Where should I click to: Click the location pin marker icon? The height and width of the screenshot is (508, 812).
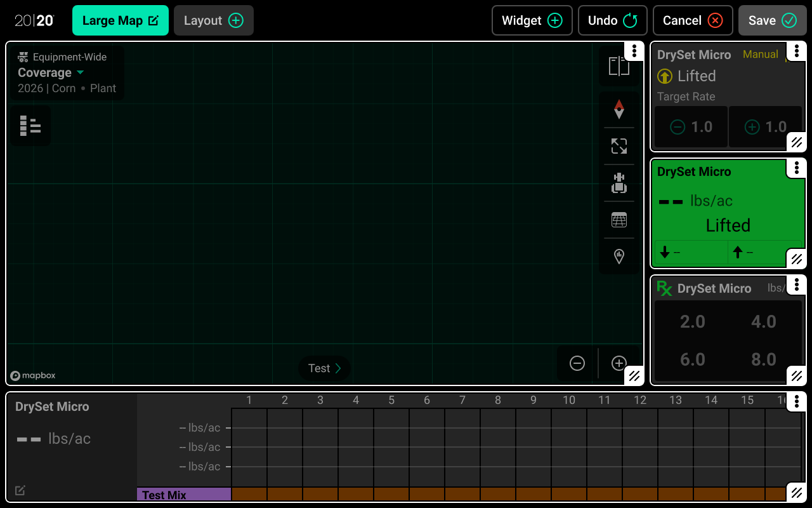pyautogui.click(x=619, y=256)
